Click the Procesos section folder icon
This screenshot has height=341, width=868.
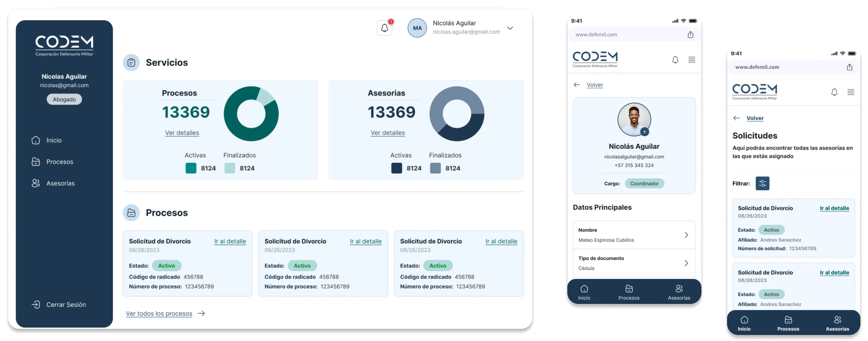click(131, 212)
